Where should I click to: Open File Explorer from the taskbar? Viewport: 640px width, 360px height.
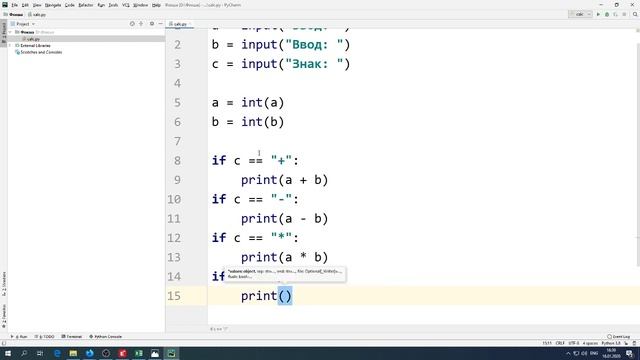pos(73,353)
